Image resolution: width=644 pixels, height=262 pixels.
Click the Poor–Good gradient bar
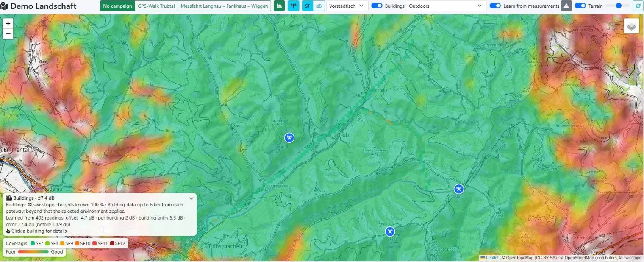tap(33, 252)
